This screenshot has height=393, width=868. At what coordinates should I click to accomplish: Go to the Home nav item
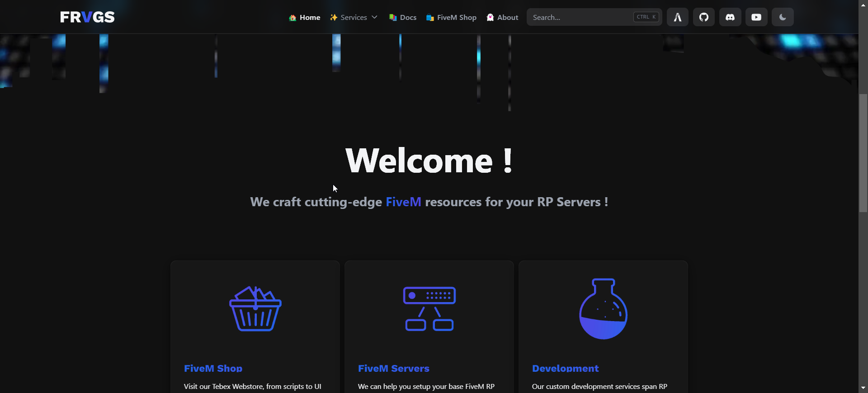pos(305,18)
